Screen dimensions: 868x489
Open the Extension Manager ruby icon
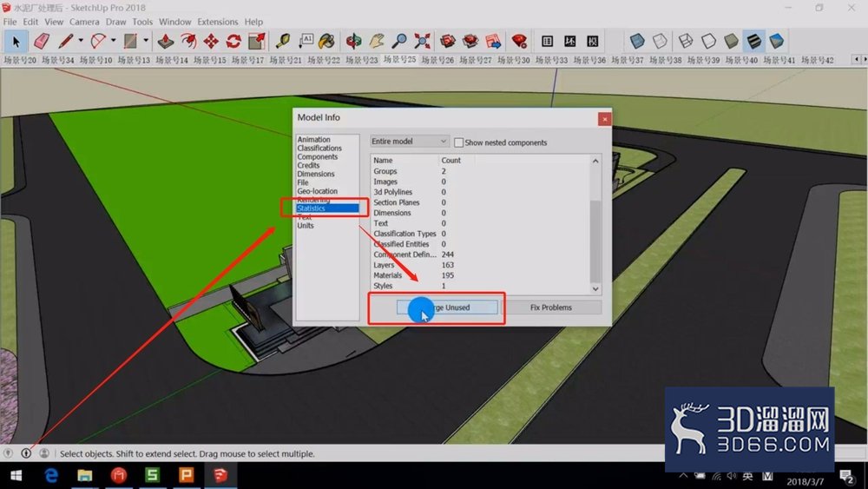[x=519, y=41]
